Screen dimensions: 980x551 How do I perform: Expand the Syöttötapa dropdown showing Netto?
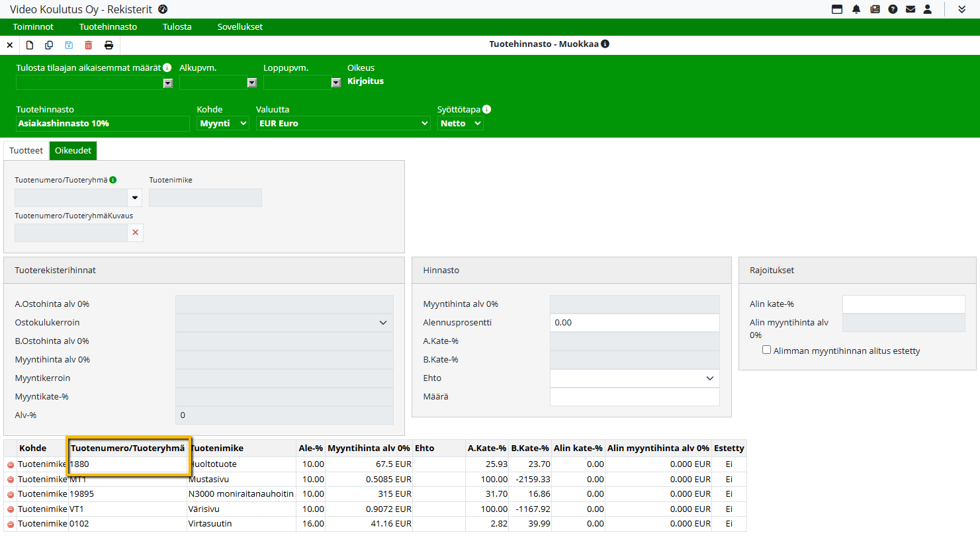click(460, 124)
